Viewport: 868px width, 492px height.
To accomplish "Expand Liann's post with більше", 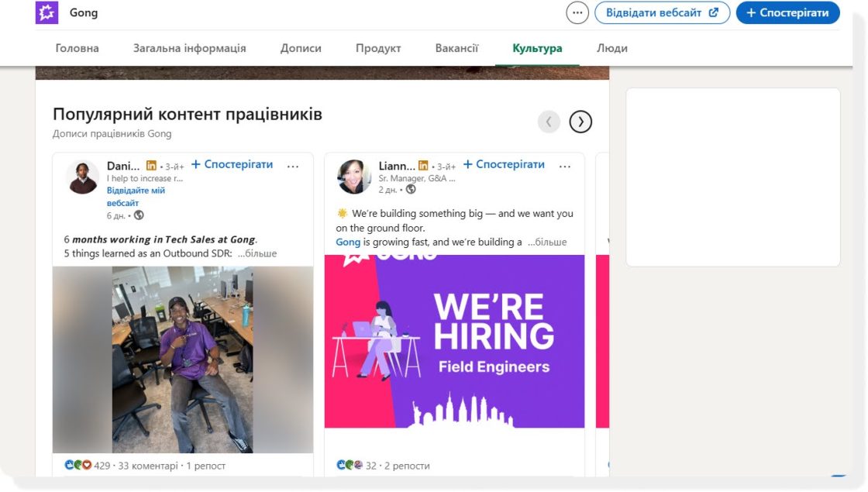I will pos(547,242).
